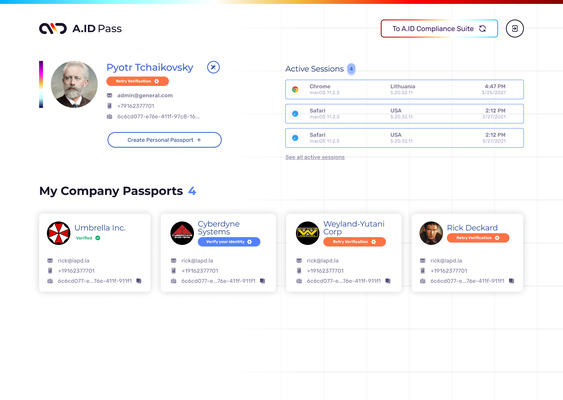Screen dimensions: 563x400
Task: Click the Pyotr Tchaikovsky name heading
Action: point(150,67)
